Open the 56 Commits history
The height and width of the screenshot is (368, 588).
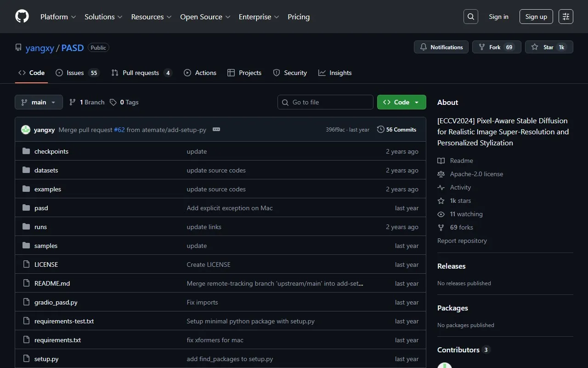(x=396, y=130)
